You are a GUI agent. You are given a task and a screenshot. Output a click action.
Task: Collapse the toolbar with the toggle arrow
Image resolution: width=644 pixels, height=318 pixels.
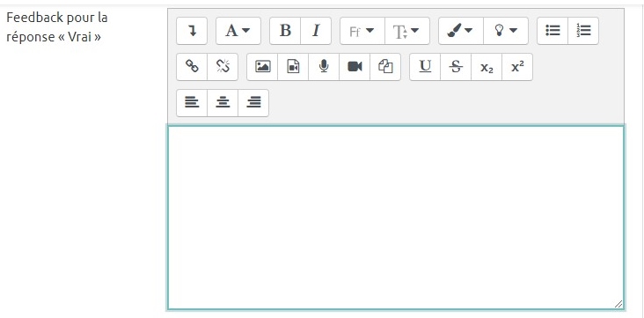point(192,31)
